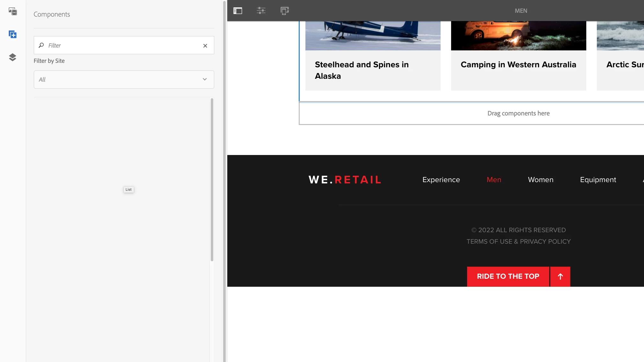
Task: Open Page Information sliders icon
Action: click(x=261, y=11)
